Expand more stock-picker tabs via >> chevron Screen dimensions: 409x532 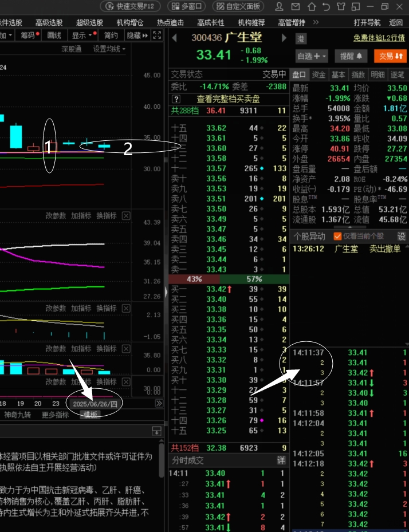point(316,22)
